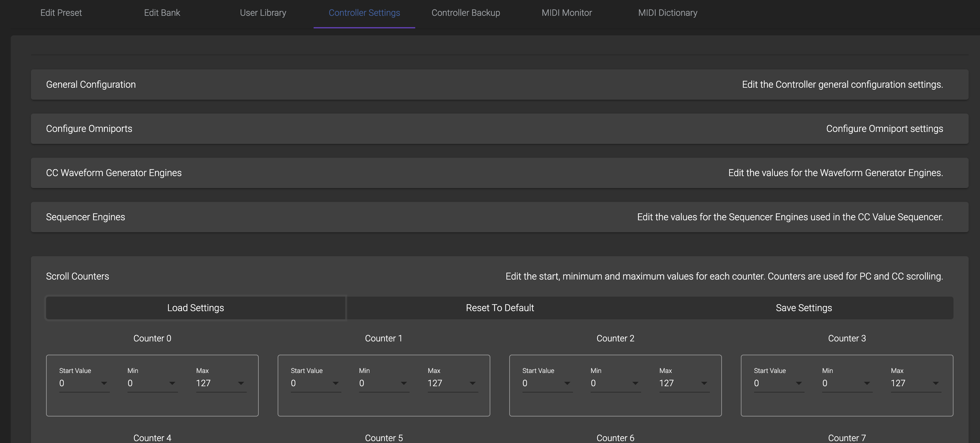The image size is (980, 443).
Task: Open the MIDI Monitor tab
Action: [x=566, y=13]
